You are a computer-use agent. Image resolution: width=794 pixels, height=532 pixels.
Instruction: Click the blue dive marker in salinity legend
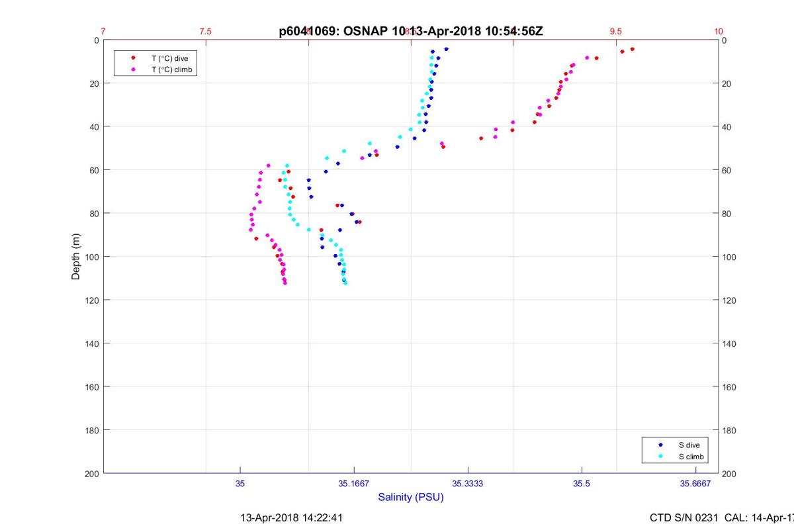tap(660, 445)
